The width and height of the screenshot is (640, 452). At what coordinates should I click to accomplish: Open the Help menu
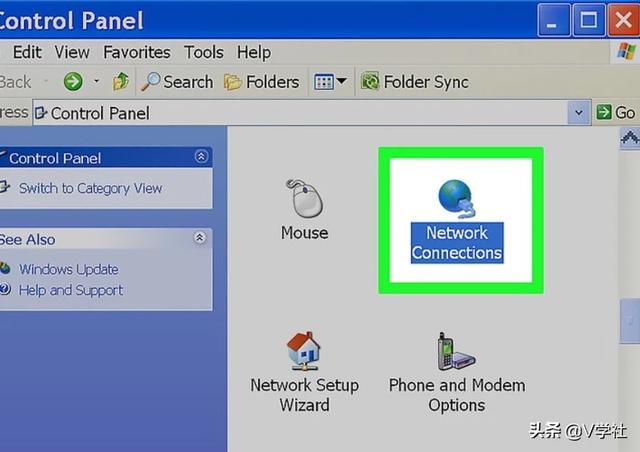pyautogui.click(x=254, y=52)
